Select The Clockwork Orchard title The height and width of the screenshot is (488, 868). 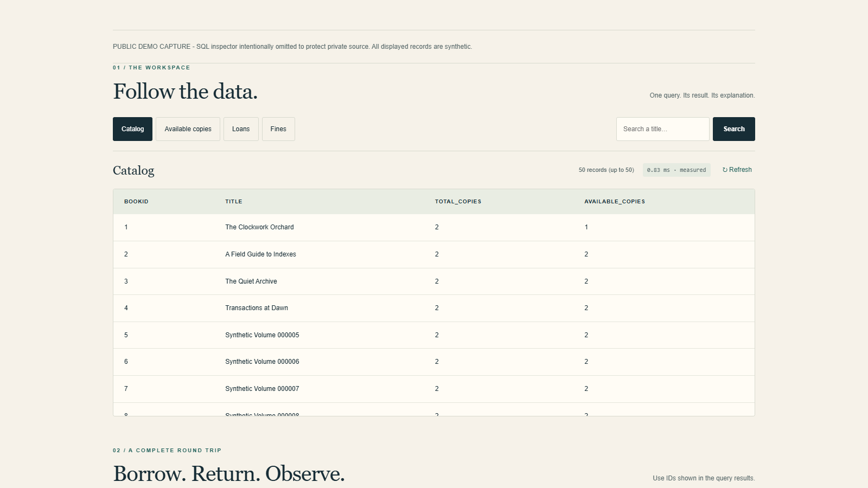[x=259, y=227]
